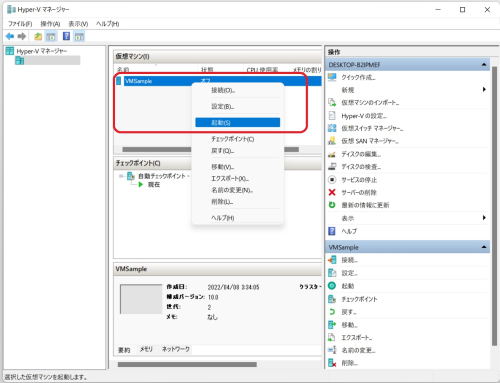Screen dimensions: 500x383
Task: Click the VMSample 接続 icon
Action: pos(332,260)
